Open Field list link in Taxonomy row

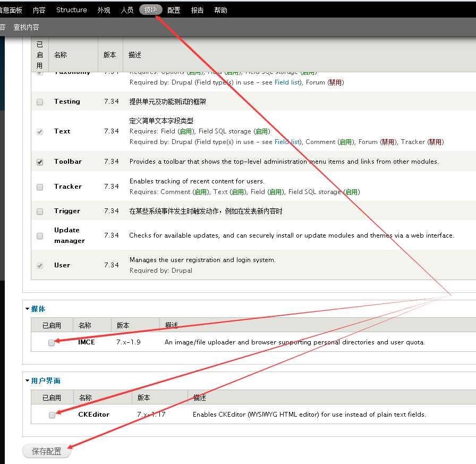point(287,82)
